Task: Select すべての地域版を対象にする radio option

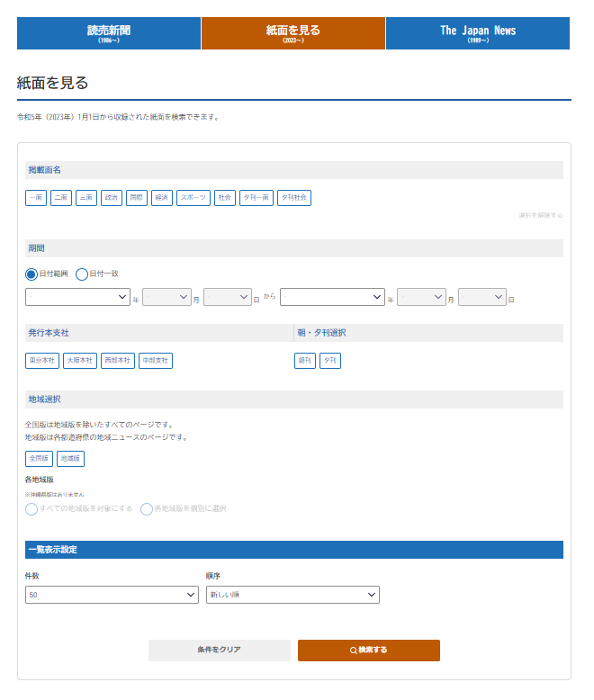Action: 31,508
